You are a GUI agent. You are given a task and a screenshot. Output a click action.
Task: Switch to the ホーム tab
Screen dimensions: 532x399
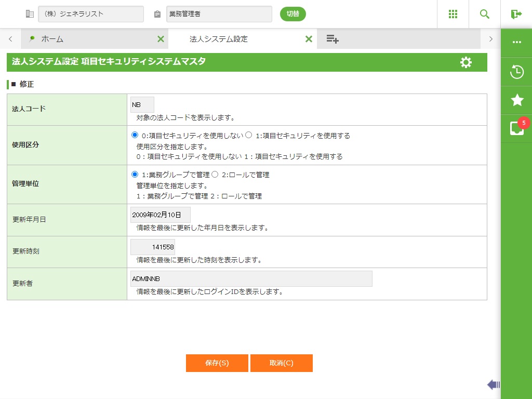(x=52, y=39)
